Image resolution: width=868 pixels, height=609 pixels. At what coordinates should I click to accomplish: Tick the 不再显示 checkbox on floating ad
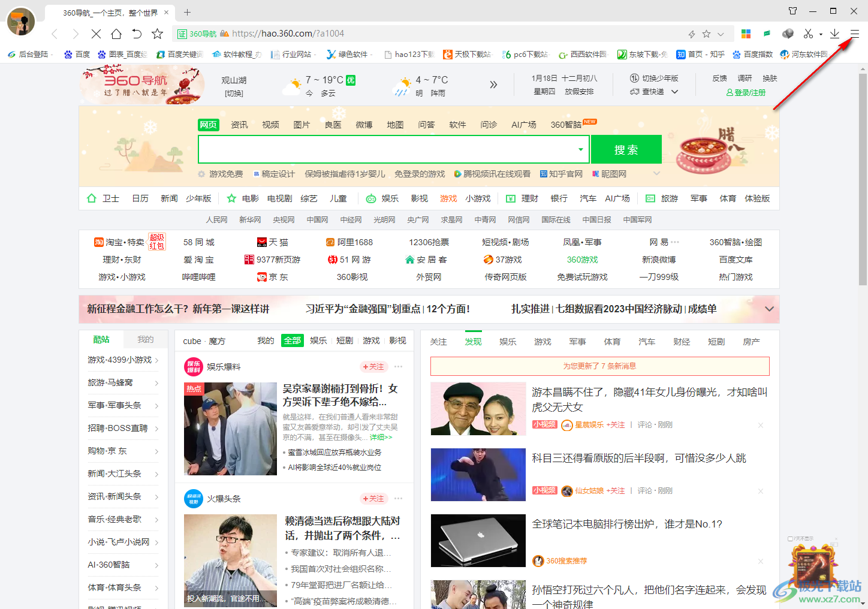point(791,539)
